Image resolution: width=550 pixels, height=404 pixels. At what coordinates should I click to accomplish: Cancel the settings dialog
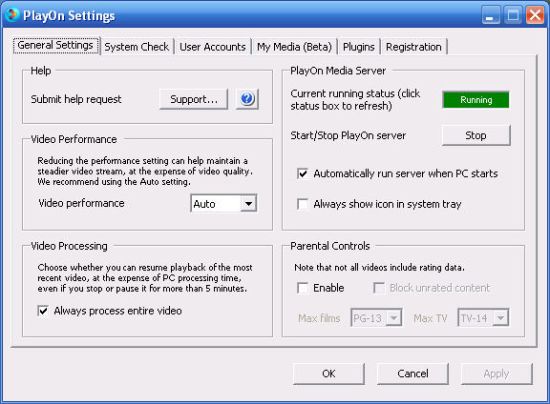[x=413, y=374]
